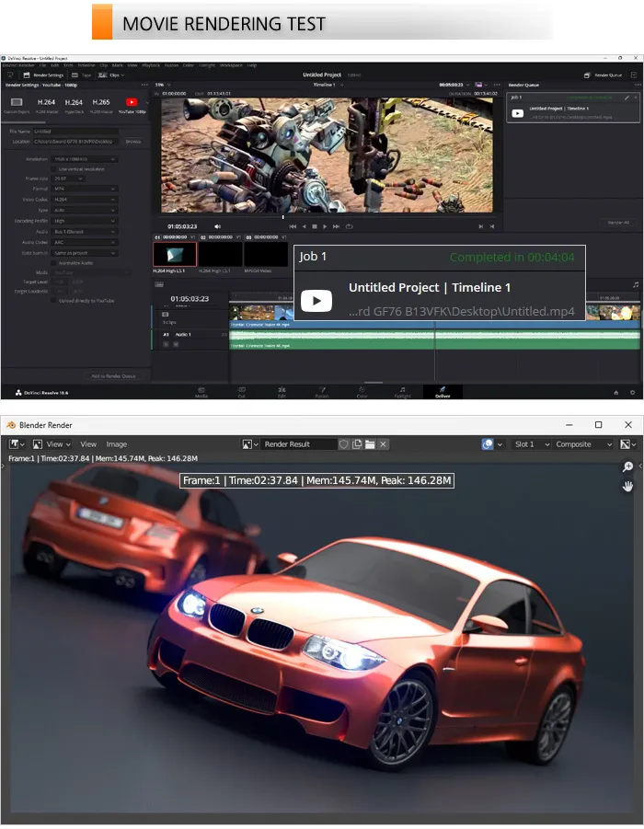Open the Composite layer dropdown
The width and height of the screenshot is (644, 829).
(x=583, y=444)
